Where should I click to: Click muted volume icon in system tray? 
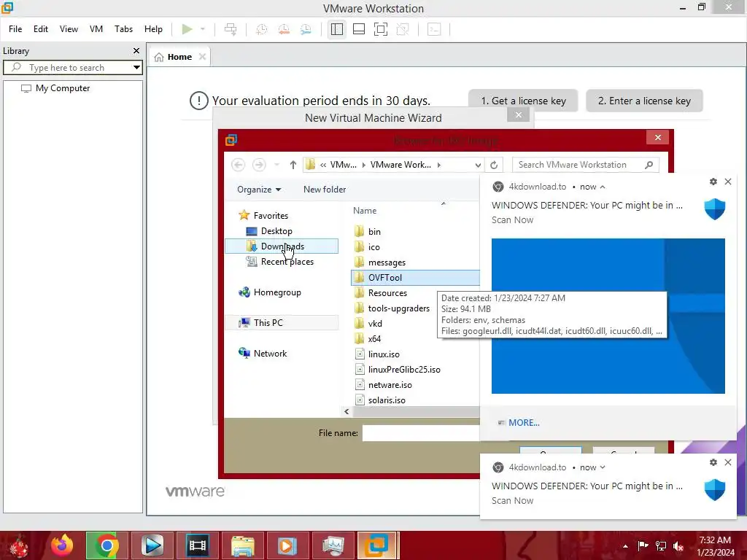[x=678, y=545]
